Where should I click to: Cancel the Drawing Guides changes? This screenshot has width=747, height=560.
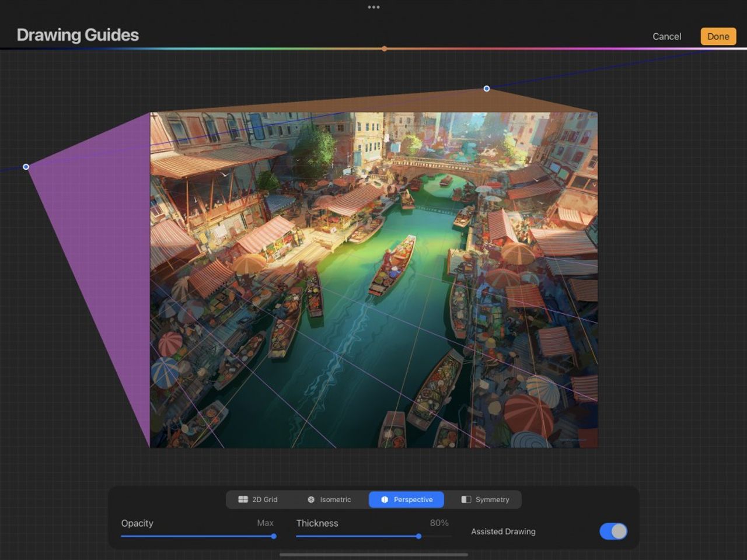[666, 36]
